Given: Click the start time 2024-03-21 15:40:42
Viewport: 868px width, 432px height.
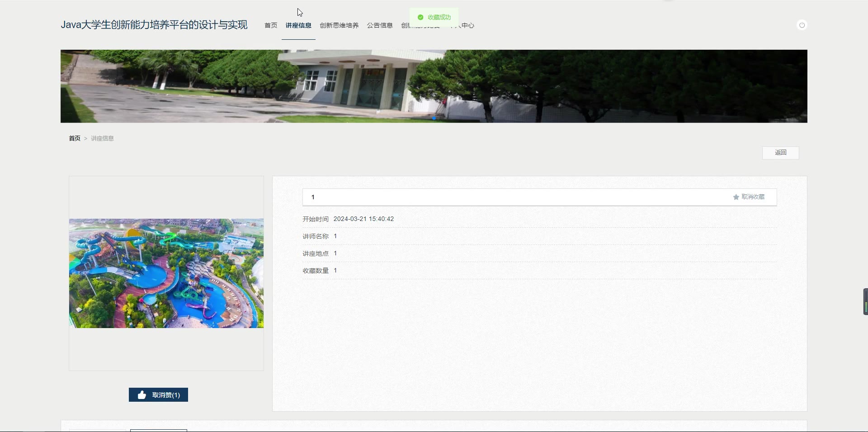Looking at the screenshot, I should point(363,219).
